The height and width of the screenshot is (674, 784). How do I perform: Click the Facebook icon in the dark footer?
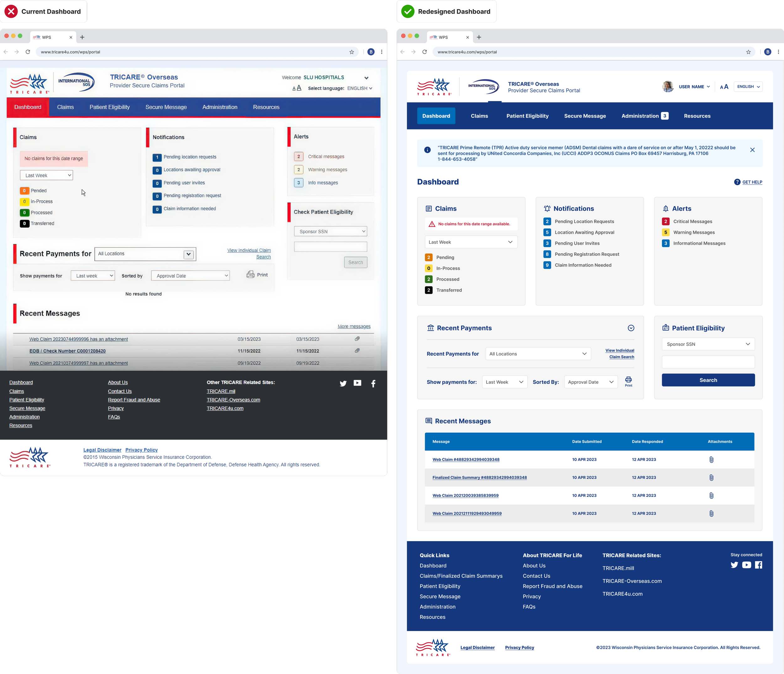pyautogui.click(x=373, y=383)
